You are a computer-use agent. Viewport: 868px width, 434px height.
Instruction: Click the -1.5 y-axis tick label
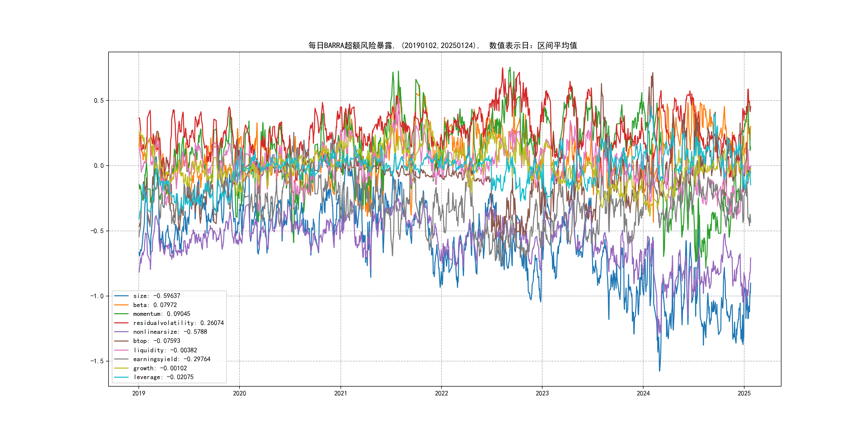pos(97,361)
